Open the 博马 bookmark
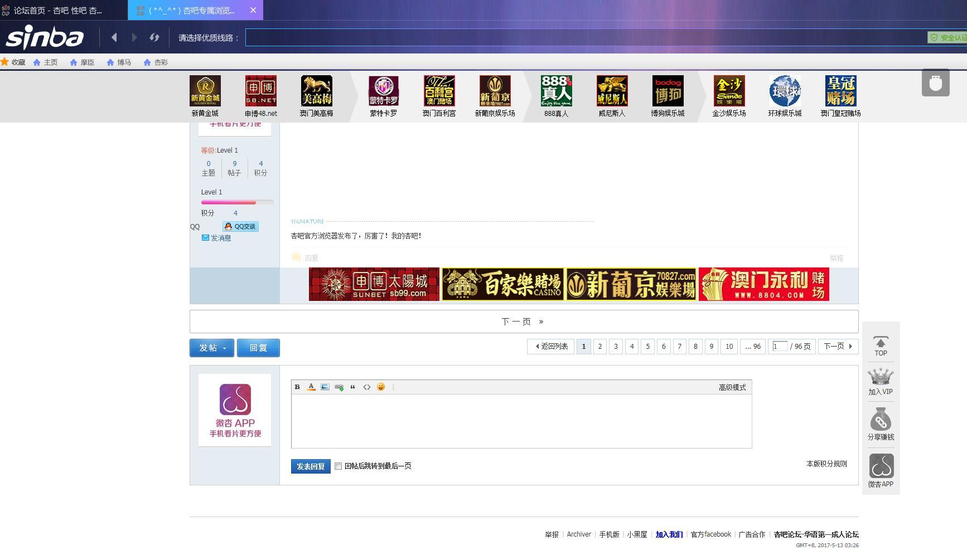 119,62
